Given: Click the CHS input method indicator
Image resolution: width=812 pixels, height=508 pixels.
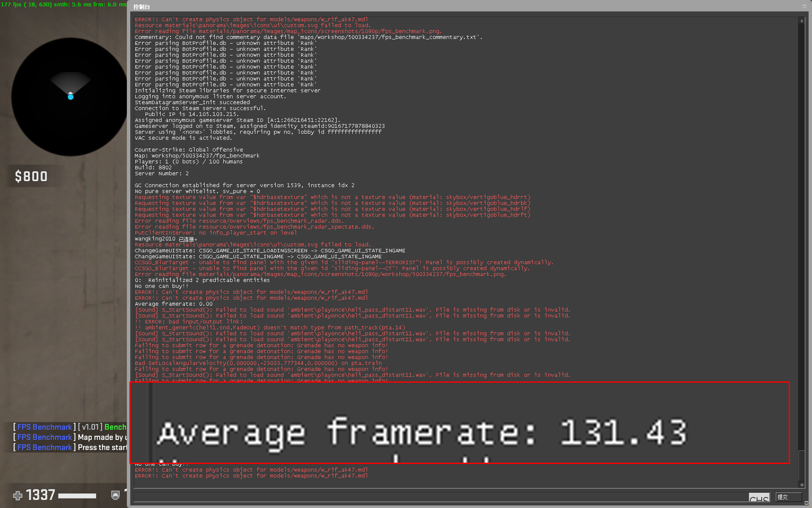Looking at the screenshot, I should 759,498.
